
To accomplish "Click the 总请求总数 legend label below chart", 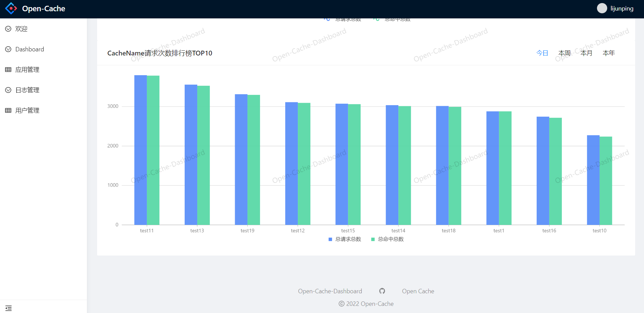I will point(348,239).
